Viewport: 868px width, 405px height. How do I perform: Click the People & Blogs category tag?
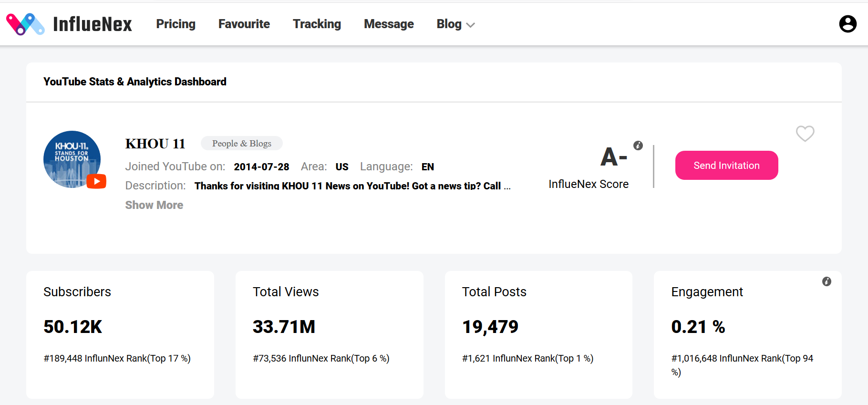click(242, 143)
